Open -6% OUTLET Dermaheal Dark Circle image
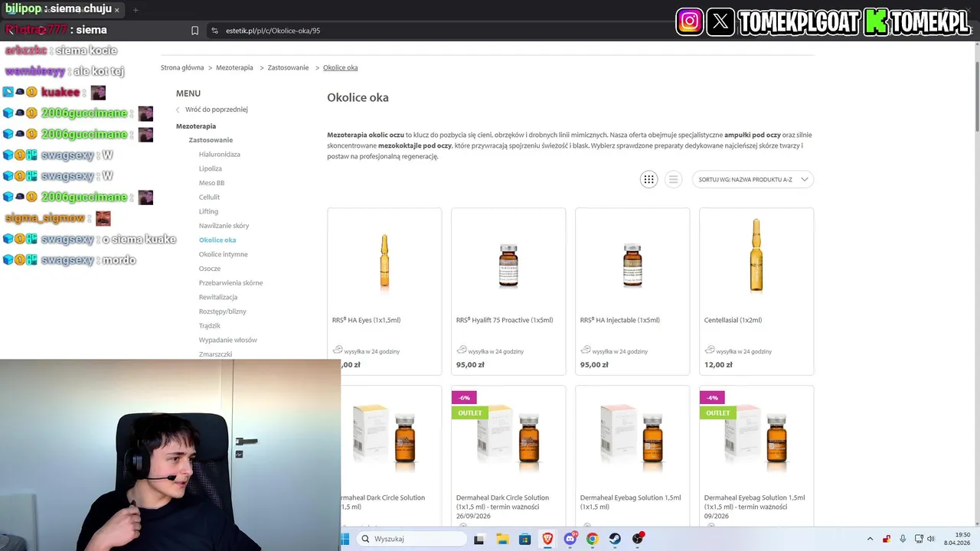 tap(508, 438)
